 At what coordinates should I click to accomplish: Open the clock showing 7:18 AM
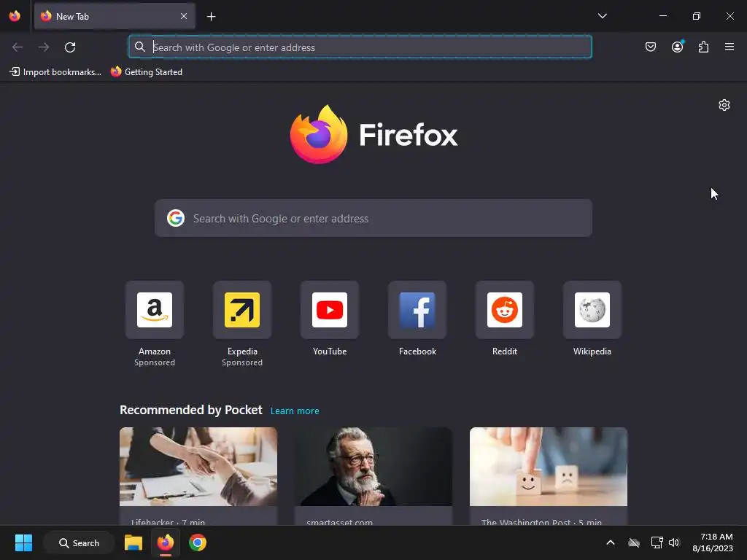pyautogui.click(x=713, y=542)
